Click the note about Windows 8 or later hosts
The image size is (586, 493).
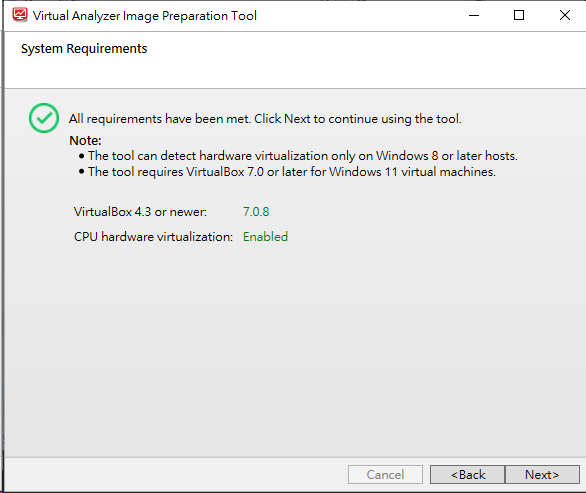pos(303,155)
